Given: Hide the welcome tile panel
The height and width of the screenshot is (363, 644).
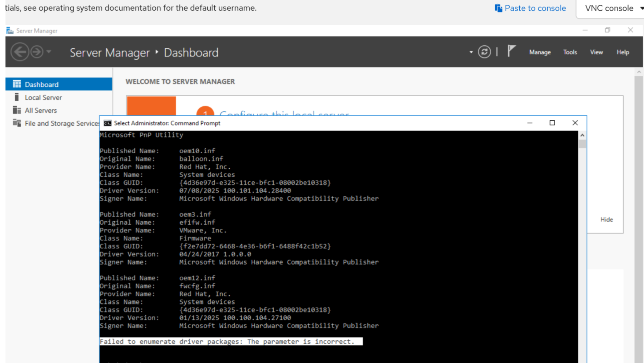Looking at the screenshot, I should click(606, 220).
